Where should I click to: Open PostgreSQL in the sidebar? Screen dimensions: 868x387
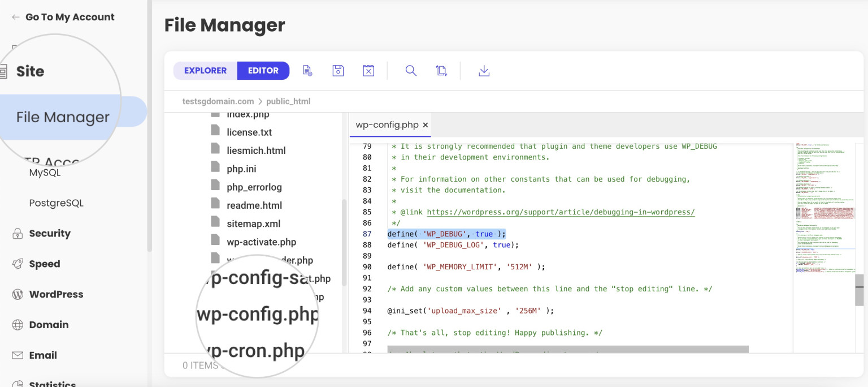click(57, 203)
